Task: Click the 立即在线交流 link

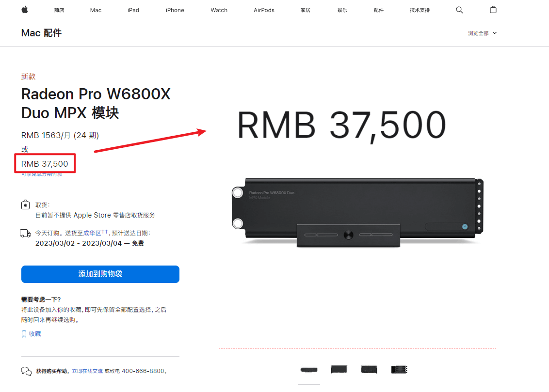Action: pyautogui.click(x=87, y=371)
